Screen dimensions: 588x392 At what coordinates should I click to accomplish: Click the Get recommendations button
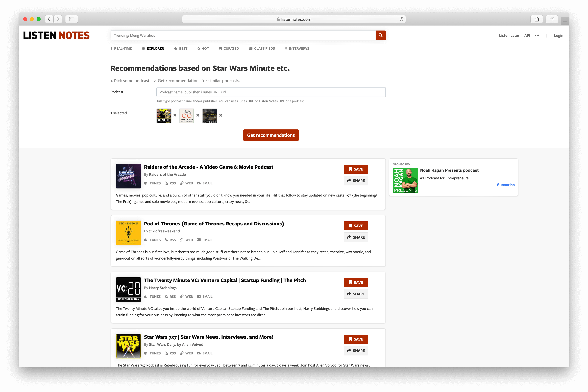click(271, 135)
